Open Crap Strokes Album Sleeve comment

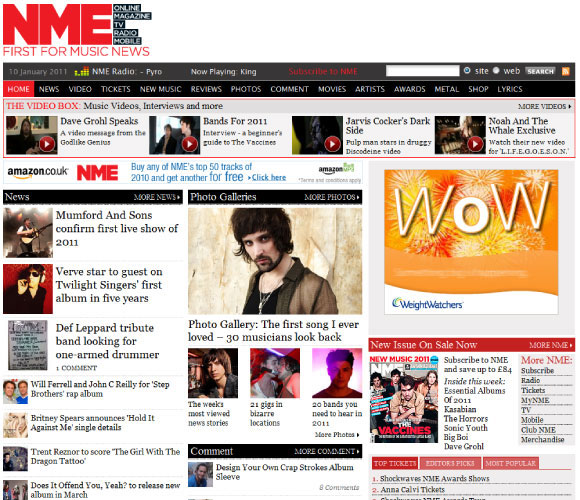pyautogui.click(x=284, y=472)
